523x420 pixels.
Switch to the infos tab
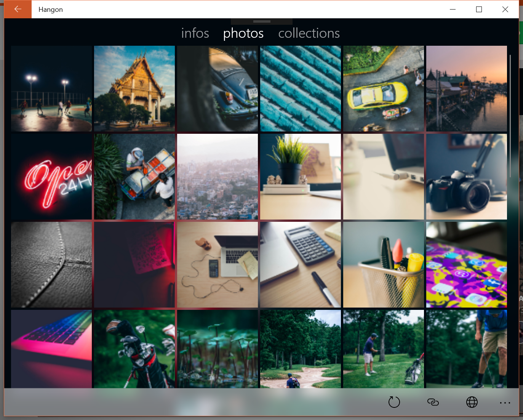(x=195, y=33)
